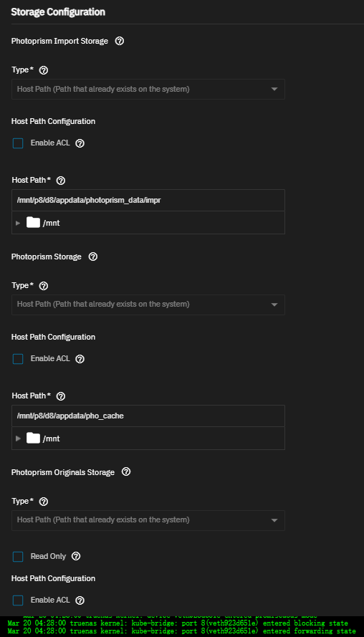Image resolution: width=364 pixels, height=637 pixels.
Task: Open help next to import Host Path
Action: [x=60, y=181]
